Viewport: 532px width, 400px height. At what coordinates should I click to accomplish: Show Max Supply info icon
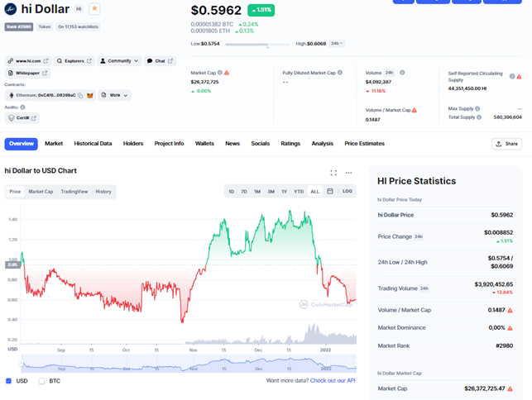[x=477, y=109]
